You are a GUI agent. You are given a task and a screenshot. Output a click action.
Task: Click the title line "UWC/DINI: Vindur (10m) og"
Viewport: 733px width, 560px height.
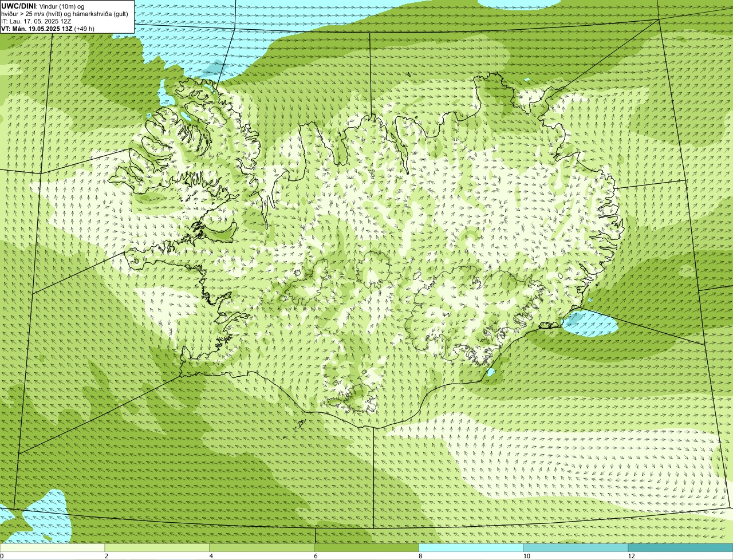[x=43, y=6]
